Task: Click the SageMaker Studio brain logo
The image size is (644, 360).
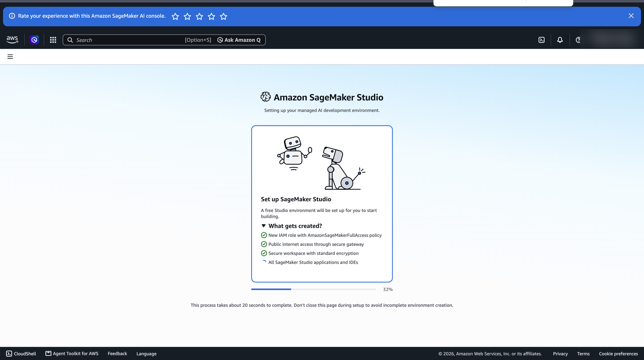Action: [265, 97]
